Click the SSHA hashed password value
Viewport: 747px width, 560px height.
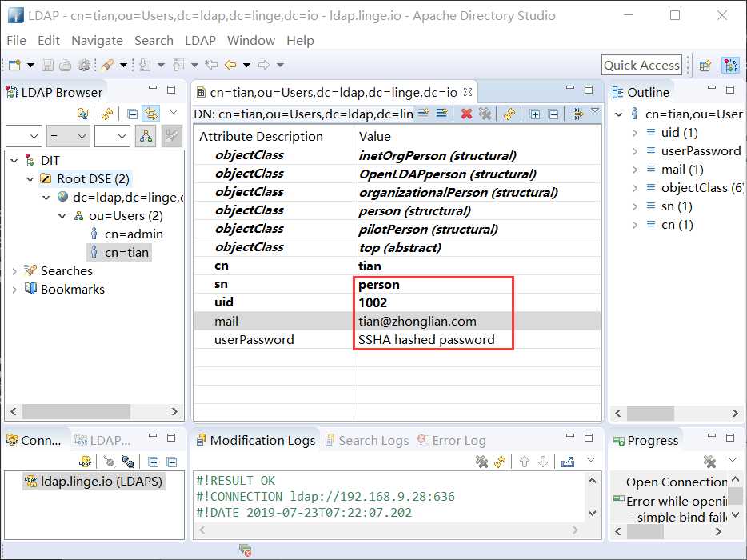pos(426,340)
